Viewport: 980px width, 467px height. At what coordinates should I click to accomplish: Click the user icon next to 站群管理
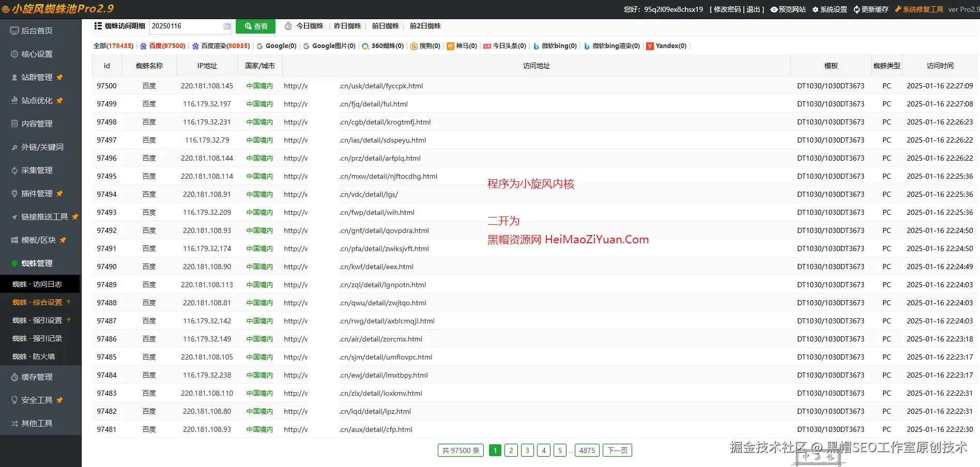pos(14,77)
